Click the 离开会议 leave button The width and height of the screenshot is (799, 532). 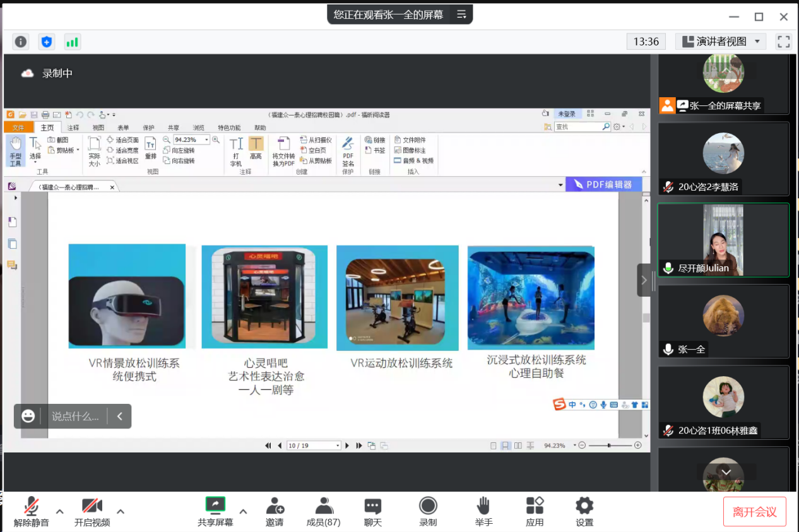(754, 511)
